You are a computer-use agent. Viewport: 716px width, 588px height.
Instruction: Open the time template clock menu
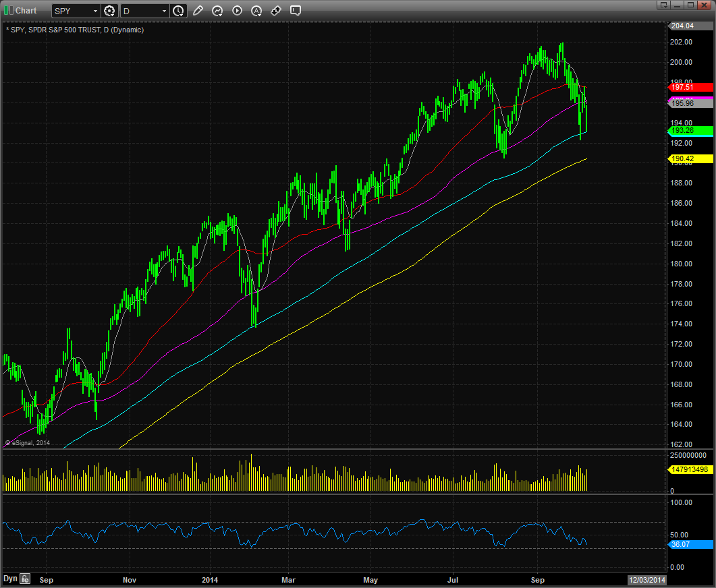[178, 11]
